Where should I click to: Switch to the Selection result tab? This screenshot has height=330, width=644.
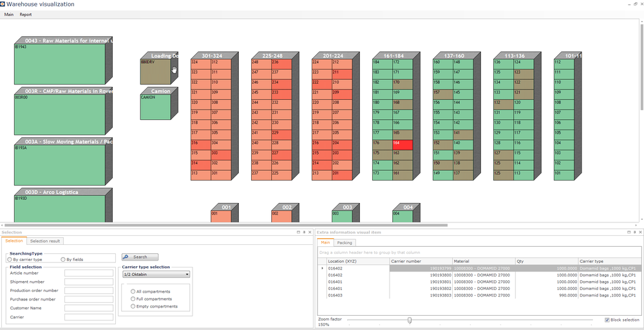point(45,241)
